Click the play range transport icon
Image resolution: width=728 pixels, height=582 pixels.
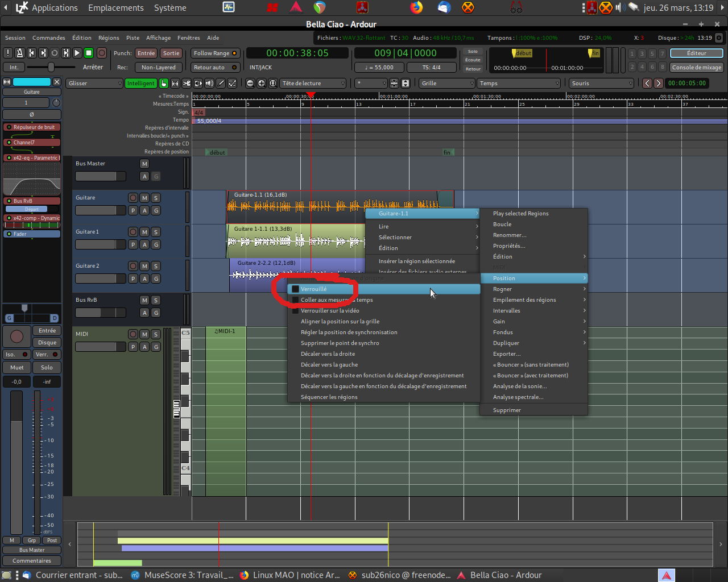pos(66,53)
